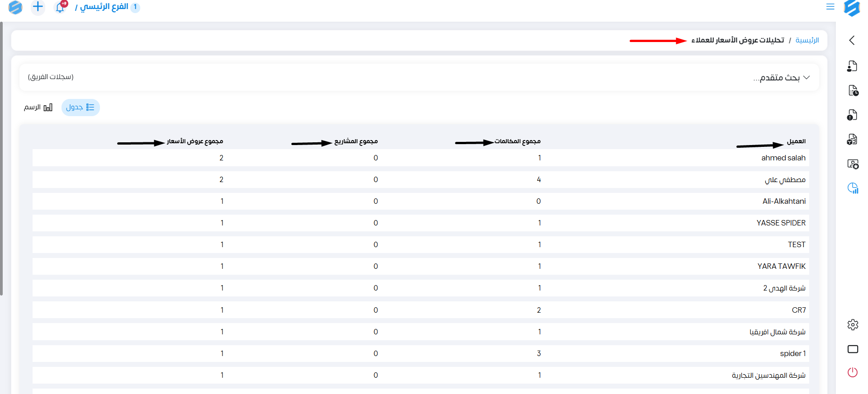Open the settings gear in the sidebar

point(853,324)
